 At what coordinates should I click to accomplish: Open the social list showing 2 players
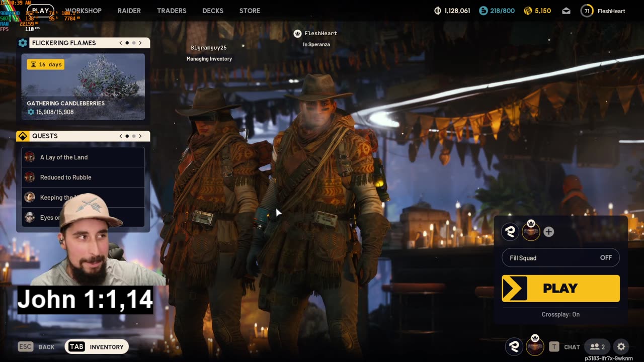tap(597, 346)
